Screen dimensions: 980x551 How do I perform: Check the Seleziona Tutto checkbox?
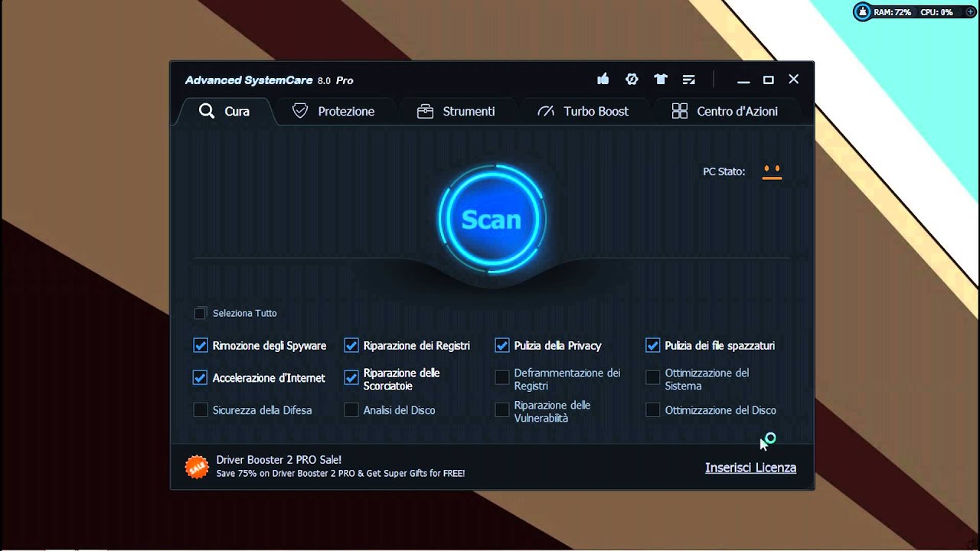(201, 313)
